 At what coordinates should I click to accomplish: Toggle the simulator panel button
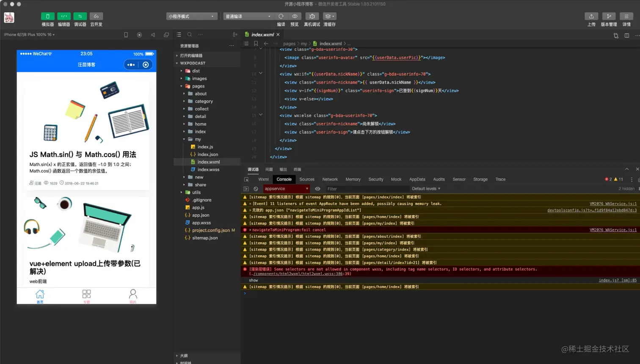(x=47, y=17)
